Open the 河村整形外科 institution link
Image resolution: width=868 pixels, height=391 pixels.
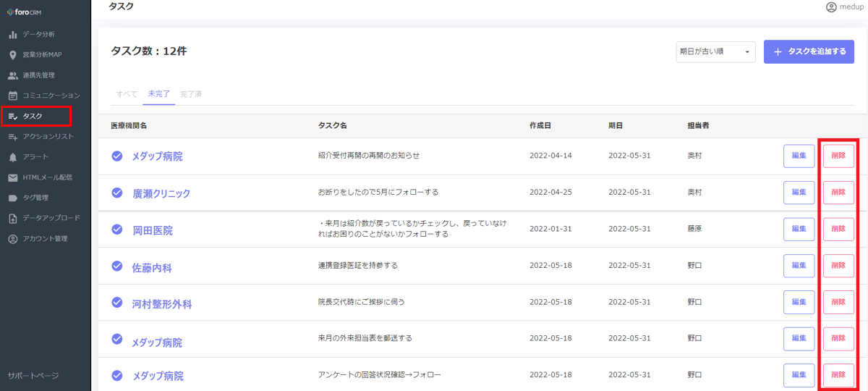(x=162, y=304)
